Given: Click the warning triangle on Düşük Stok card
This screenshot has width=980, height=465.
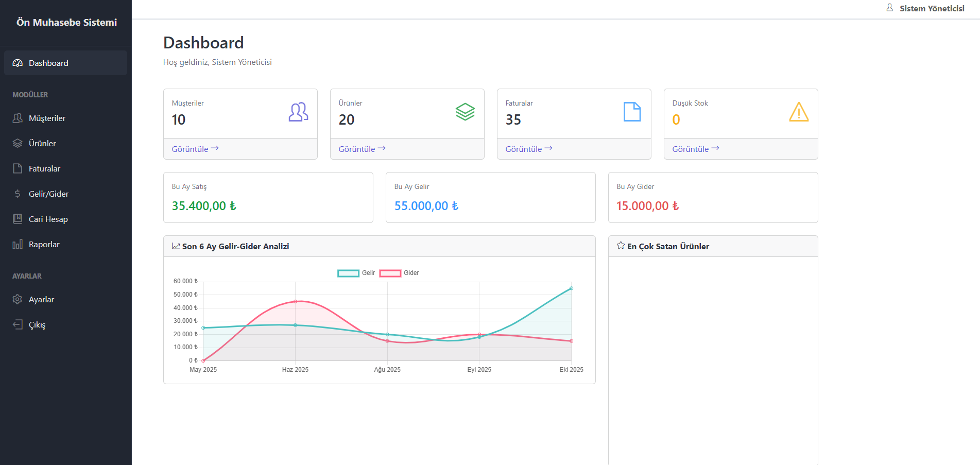Looking at the screenshot, I should coord(799,112).
